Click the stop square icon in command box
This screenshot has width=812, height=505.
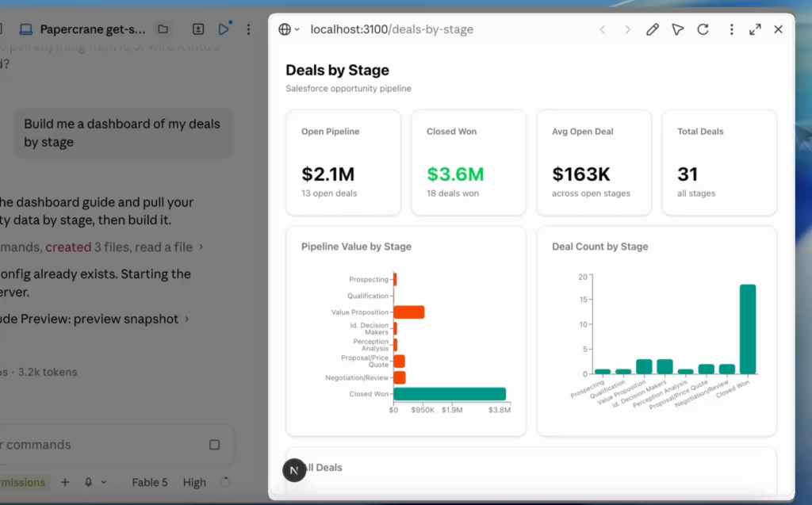coord(214,445)
